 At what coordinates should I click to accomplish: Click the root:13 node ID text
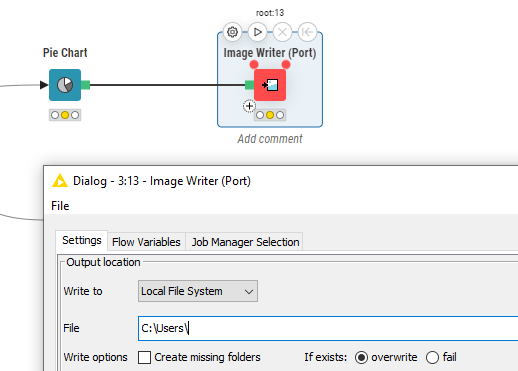pos(270,13)
